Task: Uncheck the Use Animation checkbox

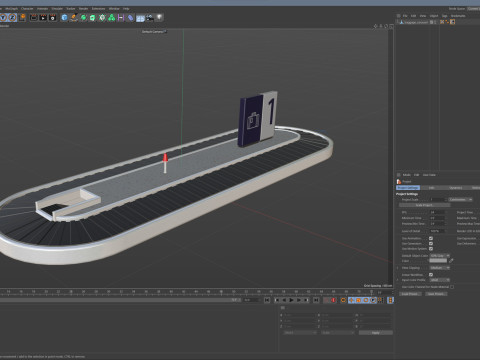Action: (431, 238)
